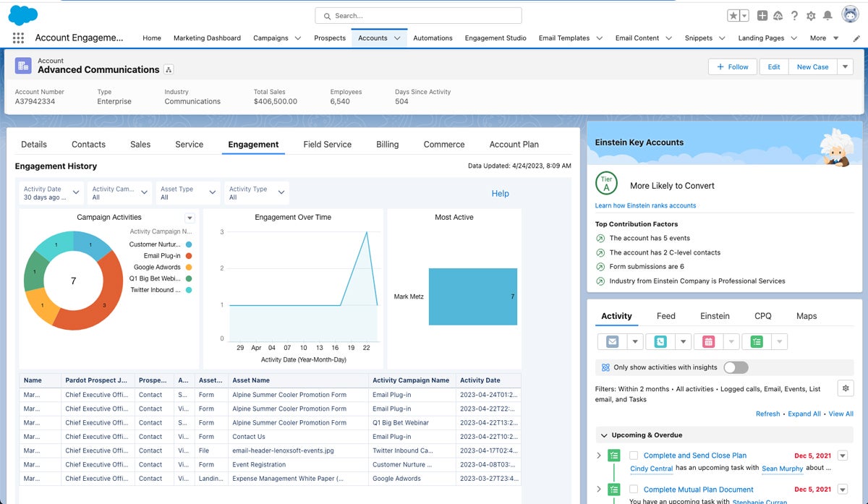Click the Mark Metz bar in Most Active
The image size is (868, 504).
tap(473, 296)
